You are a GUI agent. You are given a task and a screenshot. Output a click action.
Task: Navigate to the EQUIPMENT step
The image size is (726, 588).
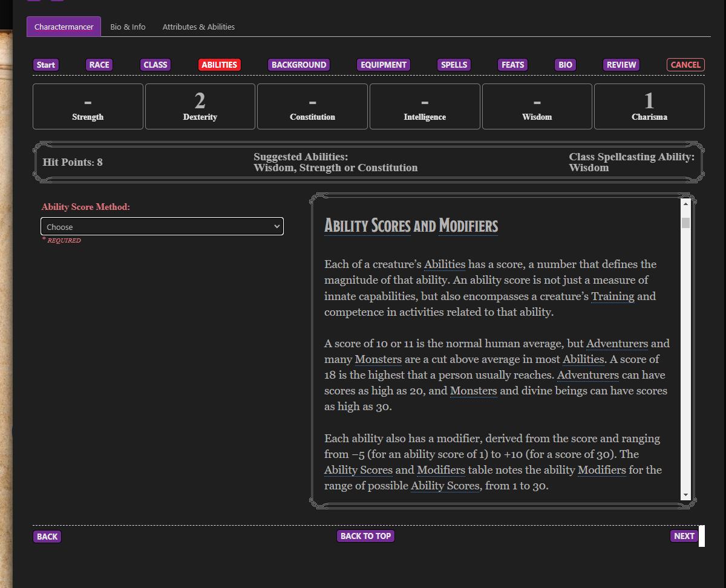point(384,65)
